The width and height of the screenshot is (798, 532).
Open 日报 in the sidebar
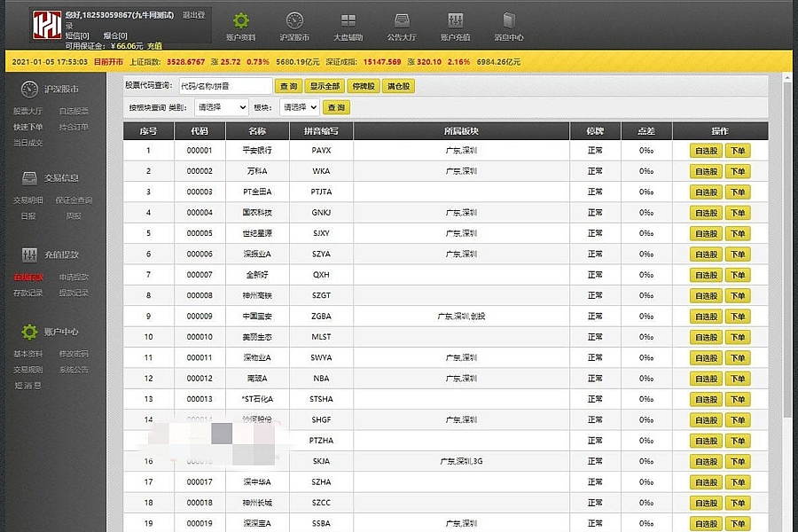coord(28,215)
